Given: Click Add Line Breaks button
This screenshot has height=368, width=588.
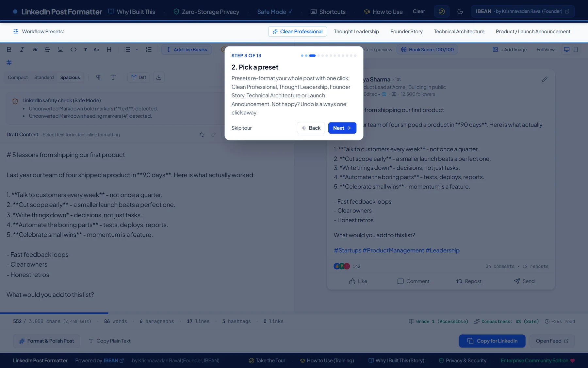Looking at the screenshot, I should click(187, 50).
